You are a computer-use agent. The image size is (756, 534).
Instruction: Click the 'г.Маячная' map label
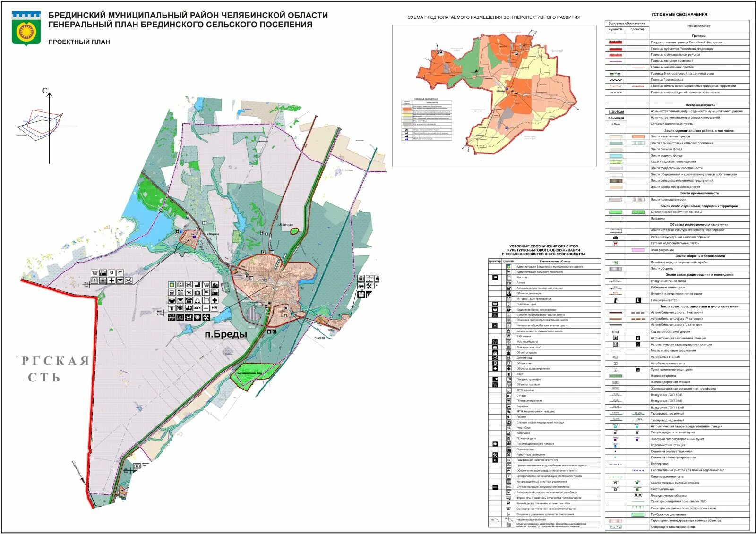tap(285, 225)
